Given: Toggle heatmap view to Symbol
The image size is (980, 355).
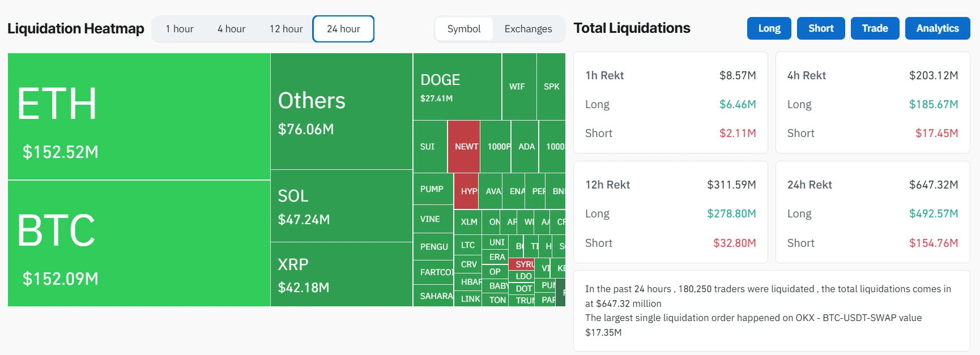Looking at the screenshot, I should [464, 29].
